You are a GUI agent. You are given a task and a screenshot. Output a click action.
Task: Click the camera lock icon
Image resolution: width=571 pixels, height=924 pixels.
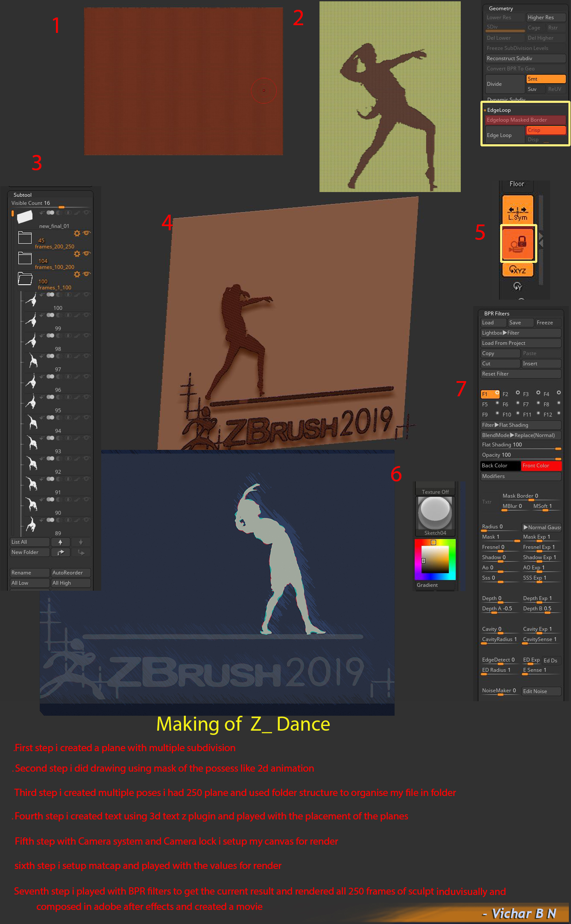pos(518,243)
